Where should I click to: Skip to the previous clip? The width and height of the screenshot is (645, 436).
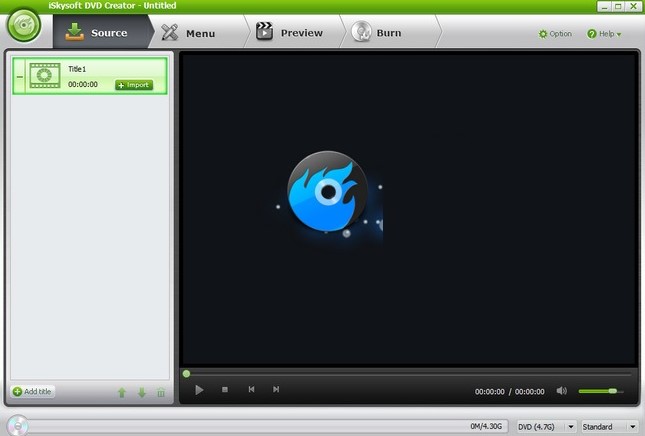coord(251,389)
